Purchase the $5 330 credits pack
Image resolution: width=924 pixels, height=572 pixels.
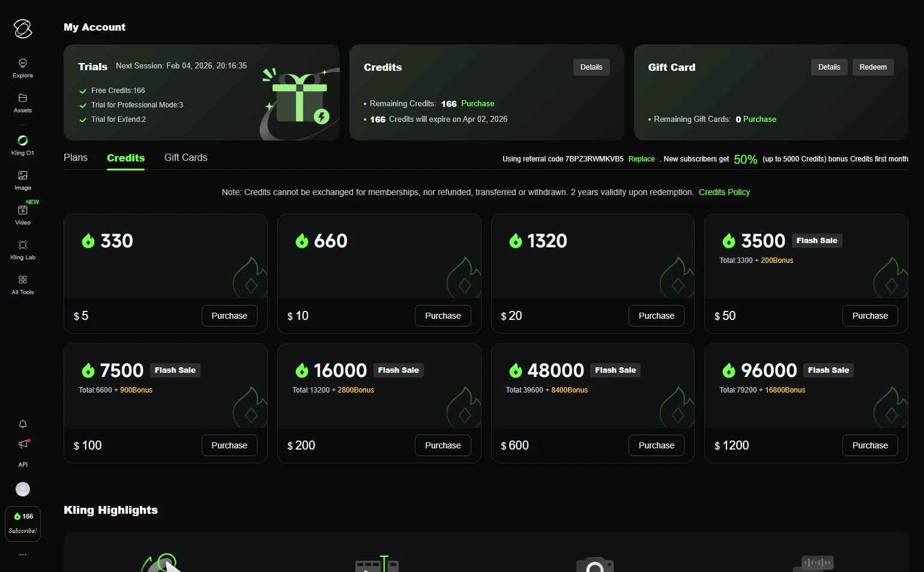(x=229, y=316)
